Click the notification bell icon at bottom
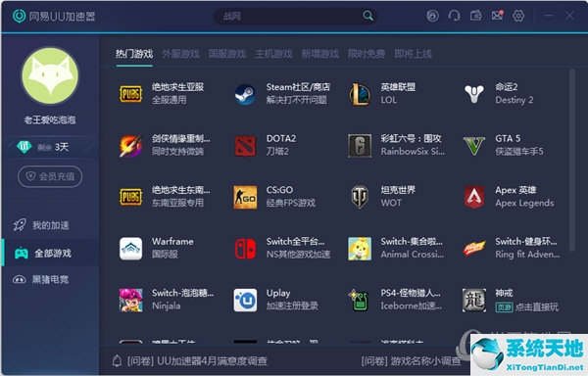The width and height of the screenshot is (588, 376). (117, 360)
